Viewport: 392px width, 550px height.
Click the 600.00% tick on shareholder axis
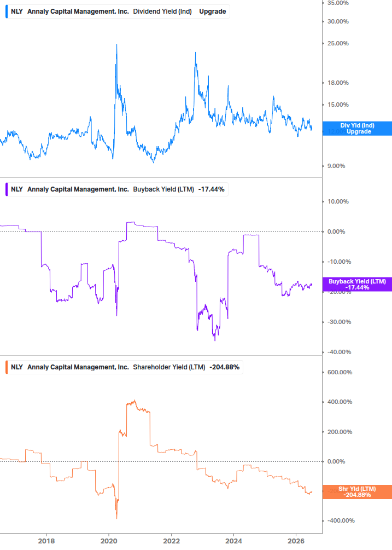tap(340, 372)
